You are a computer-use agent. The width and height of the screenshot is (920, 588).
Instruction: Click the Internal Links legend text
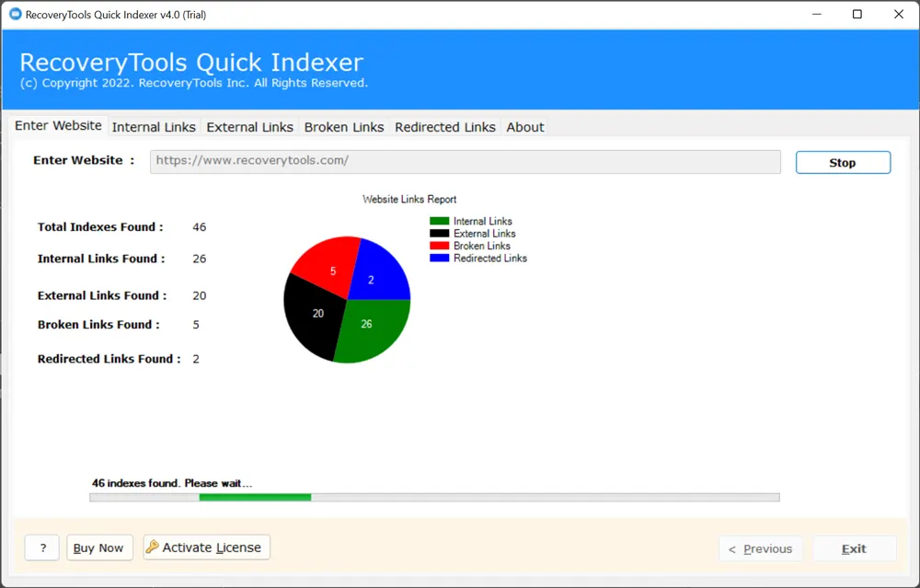pyautogui.click(x=483, y=221)
